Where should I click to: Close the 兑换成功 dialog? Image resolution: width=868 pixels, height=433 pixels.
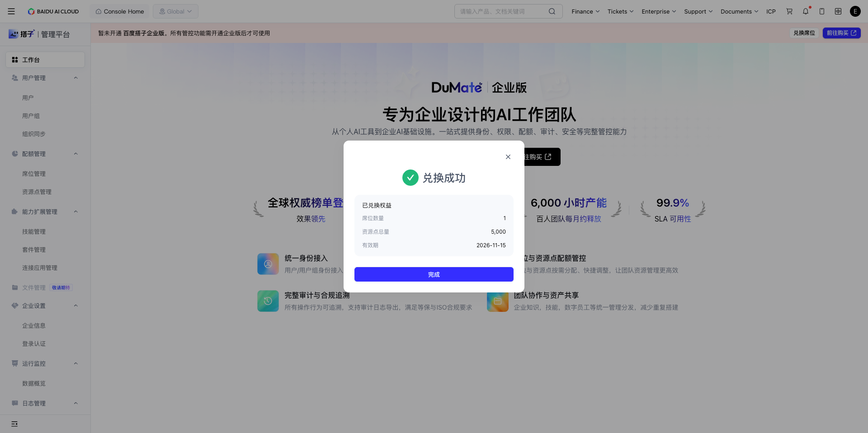[x=508, y=157]
